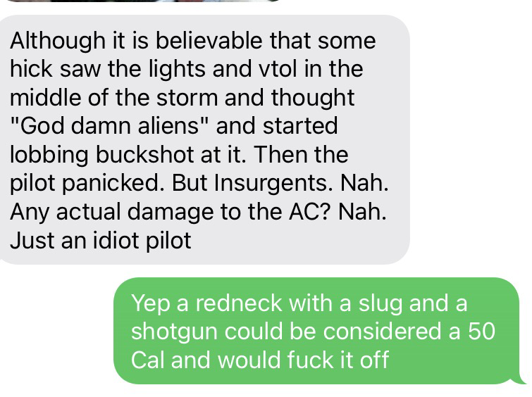
Task: Click the word "believable" in first line
Action: pyautogui.click(x=209, y=42)
